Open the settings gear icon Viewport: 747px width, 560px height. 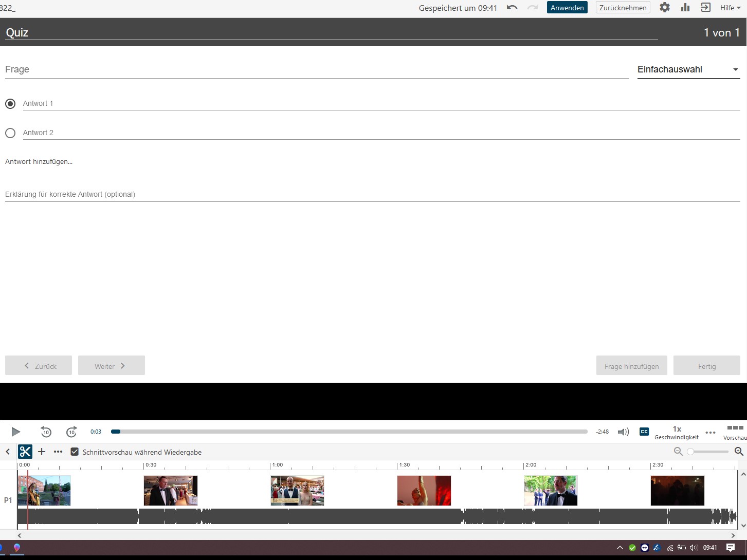click(x=665, y=8)
